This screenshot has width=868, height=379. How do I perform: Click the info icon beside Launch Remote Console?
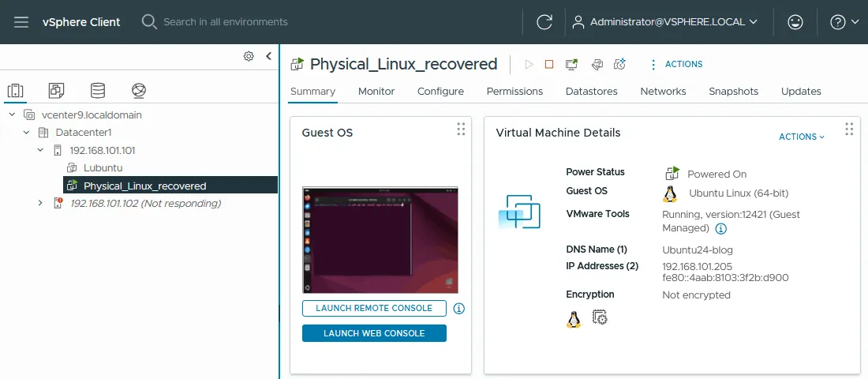click(458, 309)
